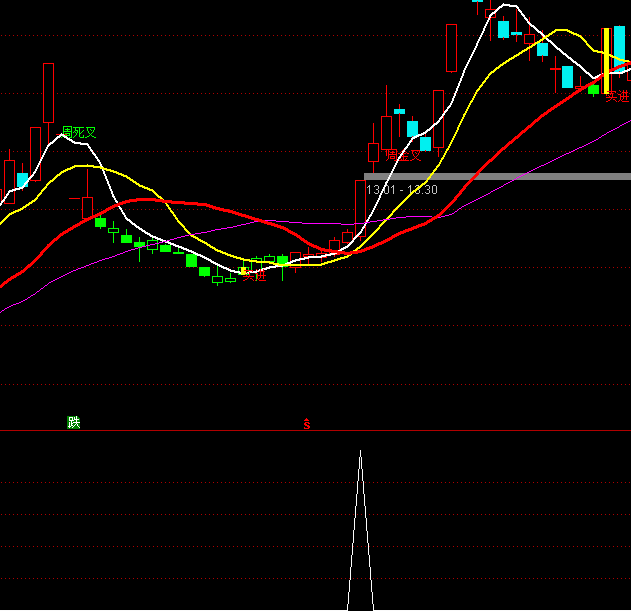Click the leftmost cyan candlestick

click(x=22, y=181)
